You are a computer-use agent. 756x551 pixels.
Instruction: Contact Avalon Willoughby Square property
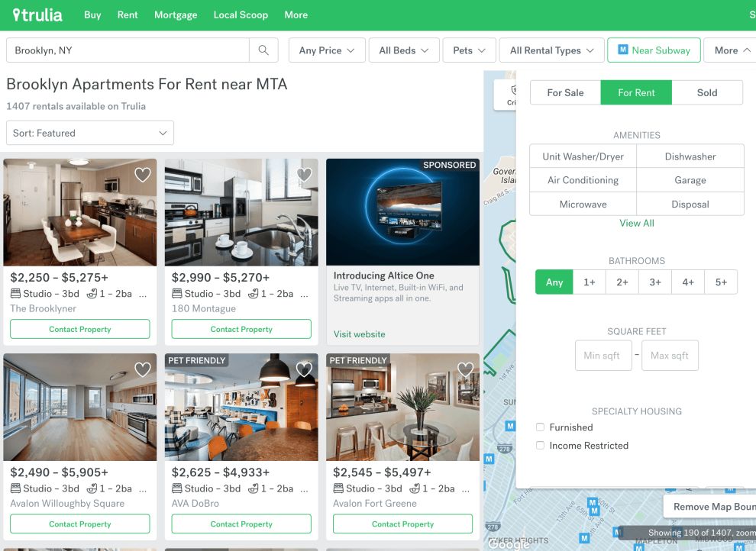pyautogui.click(x=80, y=524)
